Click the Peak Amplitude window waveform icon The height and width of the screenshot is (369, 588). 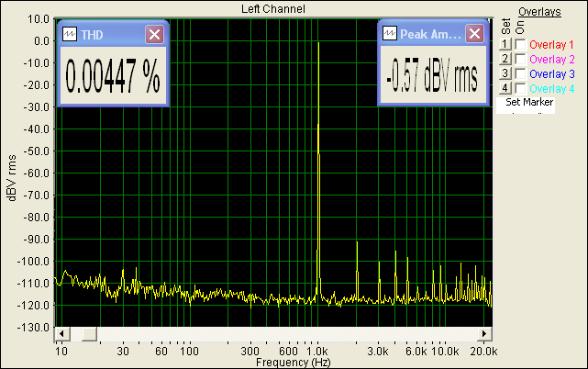[x=389, y=33]
